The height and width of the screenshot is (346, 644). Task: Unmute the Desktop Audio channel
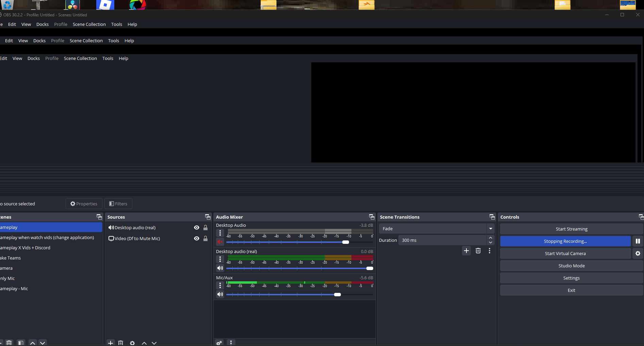click(x=220, y=242)
